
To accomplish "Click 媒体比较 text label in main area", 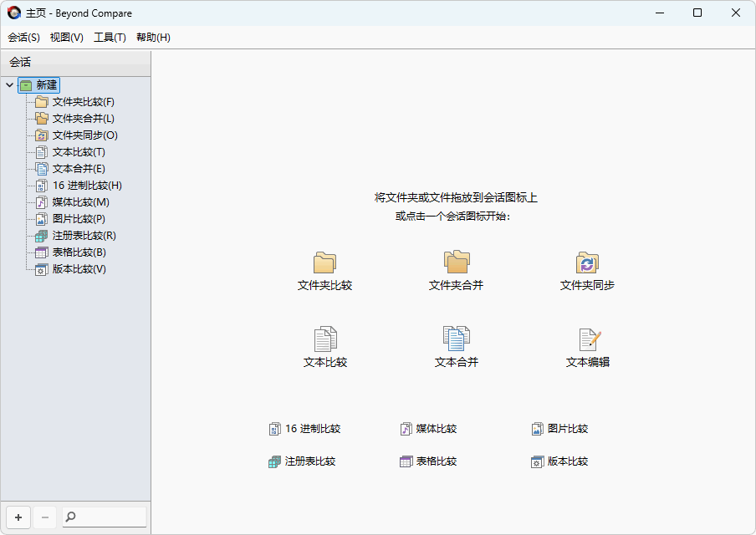I will (437, 429).
